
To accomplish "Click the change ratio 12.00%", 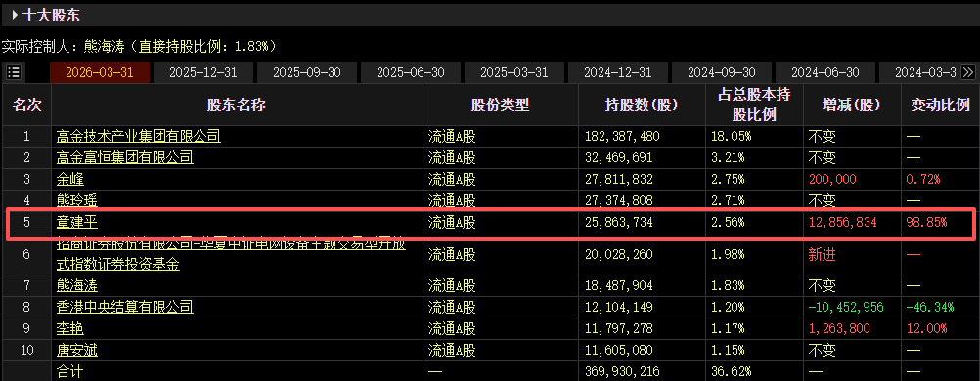I will [x=927, y=328].
